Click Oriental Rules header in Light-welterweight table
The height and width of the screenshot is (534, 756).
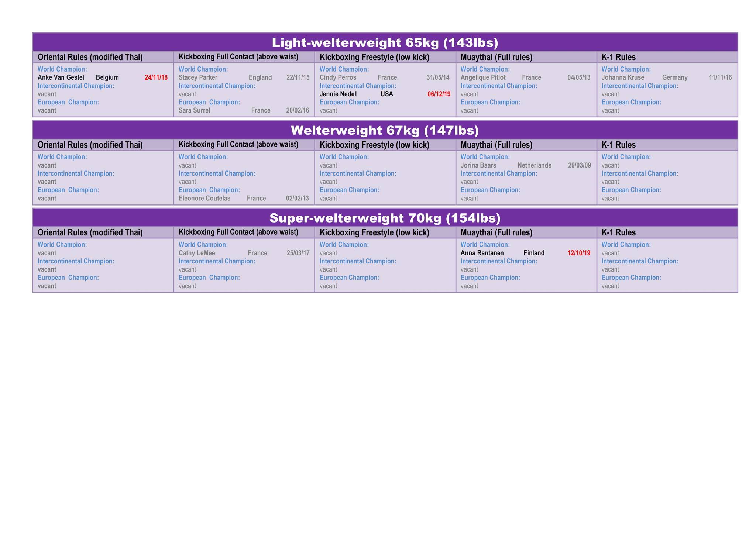(x=90, y=57)
